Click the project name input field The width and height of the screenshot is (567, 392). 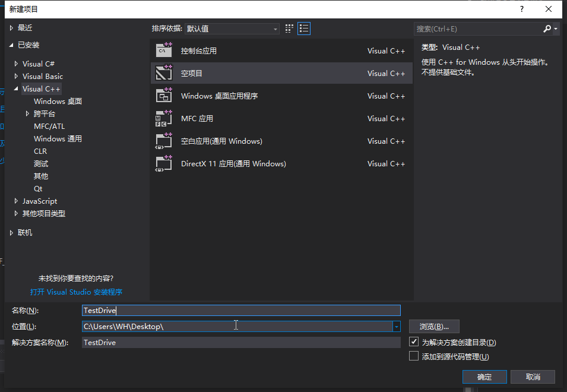[x=241, y=310]
